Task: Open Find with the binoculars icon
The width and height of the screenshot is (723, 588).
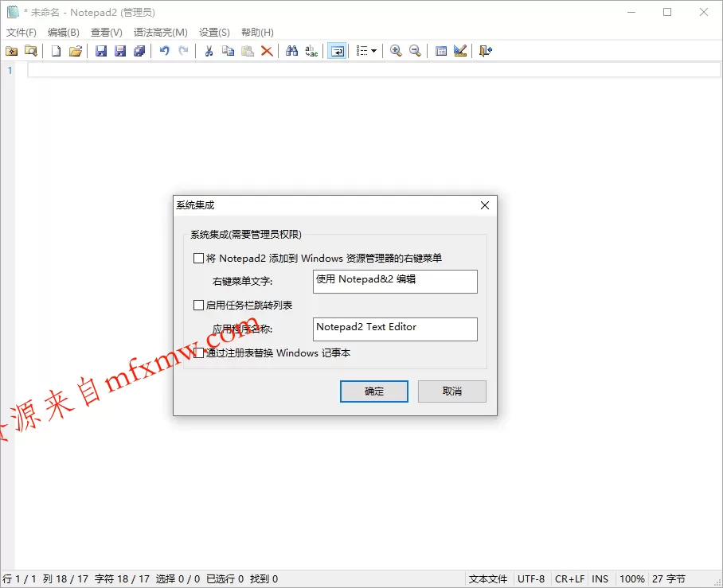Action: [x=292, y=51]
